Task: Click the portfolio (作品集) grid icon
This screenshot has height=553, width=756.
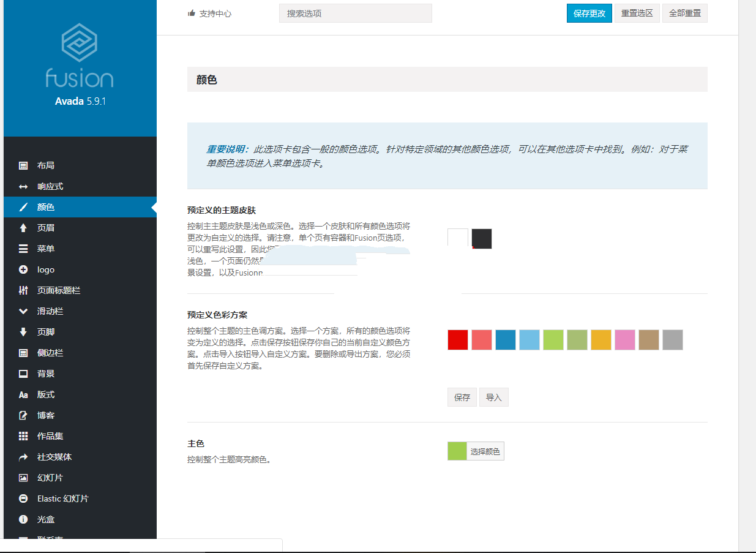Action: [x=23, y=436]
